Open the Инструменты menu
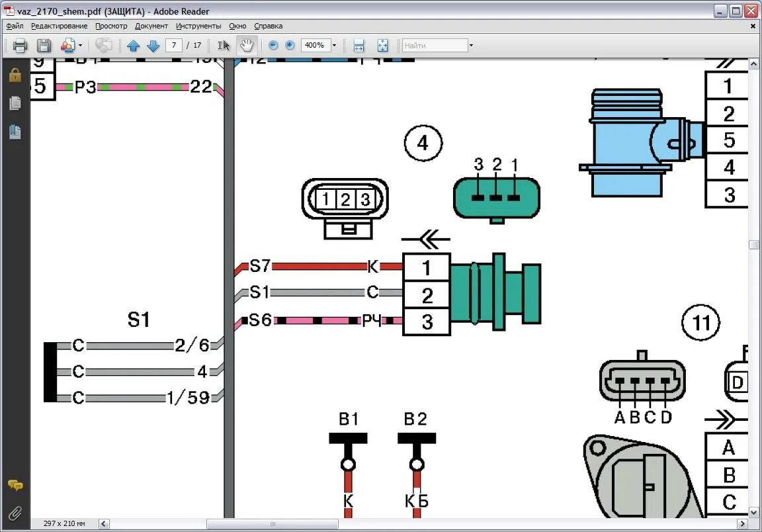Image resolution: width=762 pixels, height=532 pixels. coord(198,26)
